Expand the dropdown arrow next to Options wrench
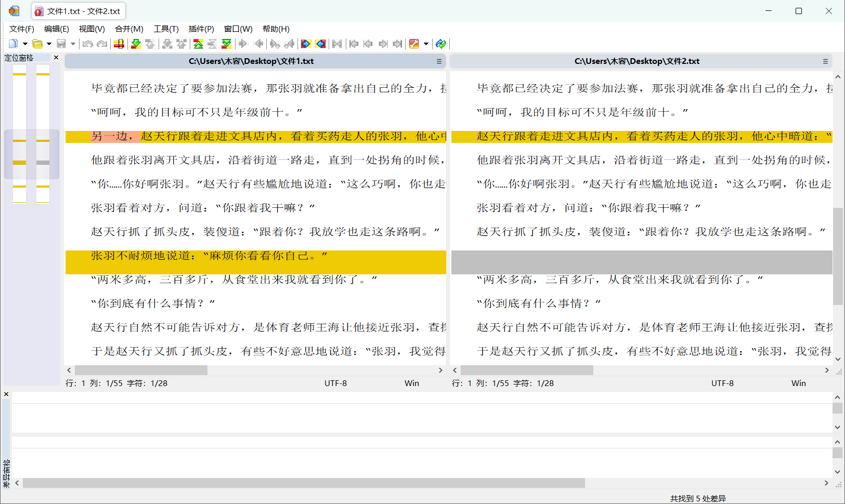 click(426, 44)
